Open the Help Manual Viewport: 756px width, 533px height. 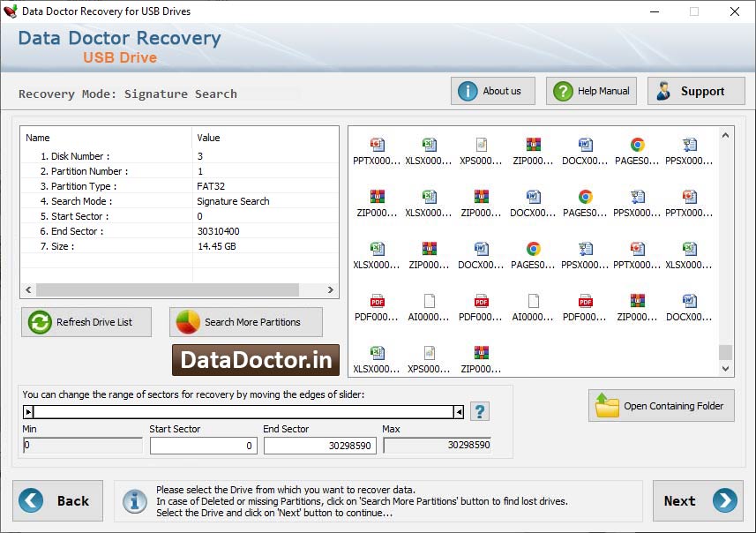pyautogui.click(x=591, y=90)
